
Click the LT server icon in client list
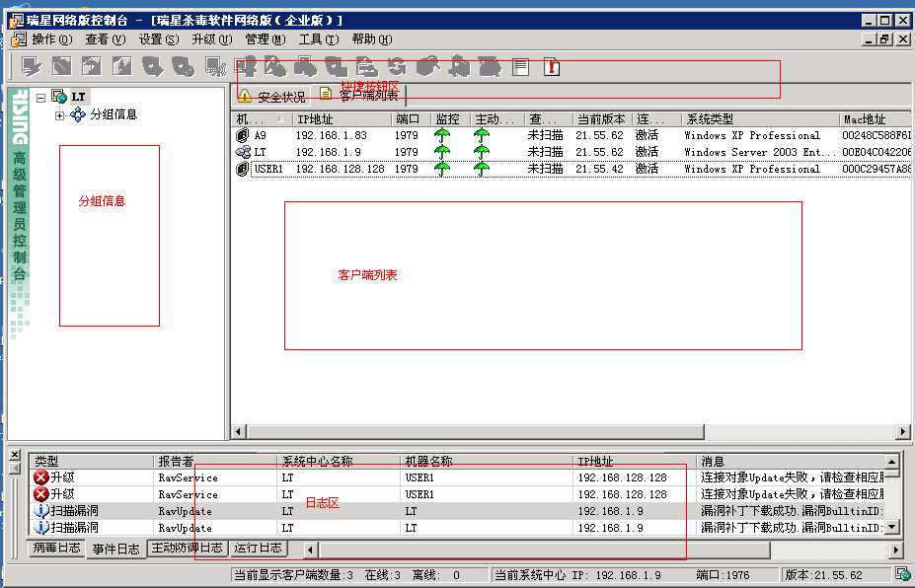(x=242, y=152)
